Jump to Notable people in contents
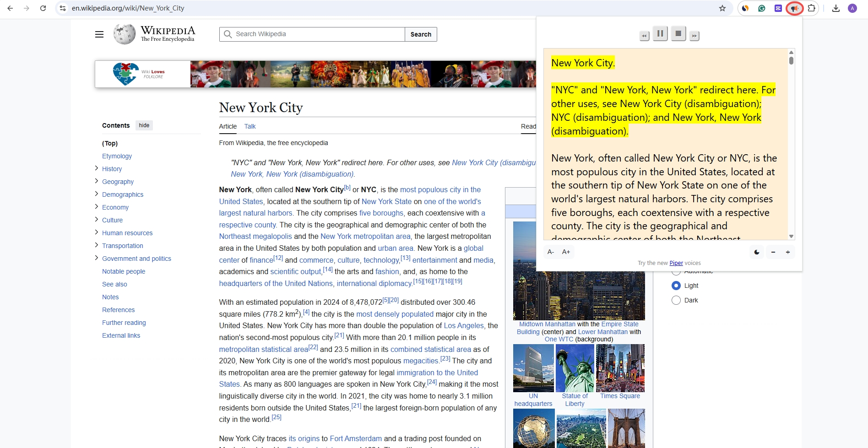This screenshot has height=448, width=868. (x=124, y=271)
